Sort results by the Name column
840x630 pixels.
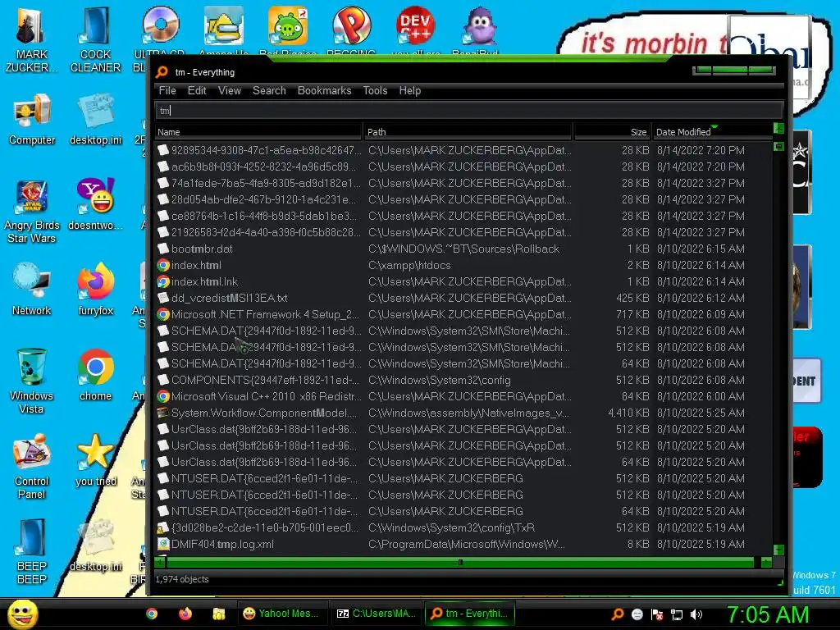[258, 132]
